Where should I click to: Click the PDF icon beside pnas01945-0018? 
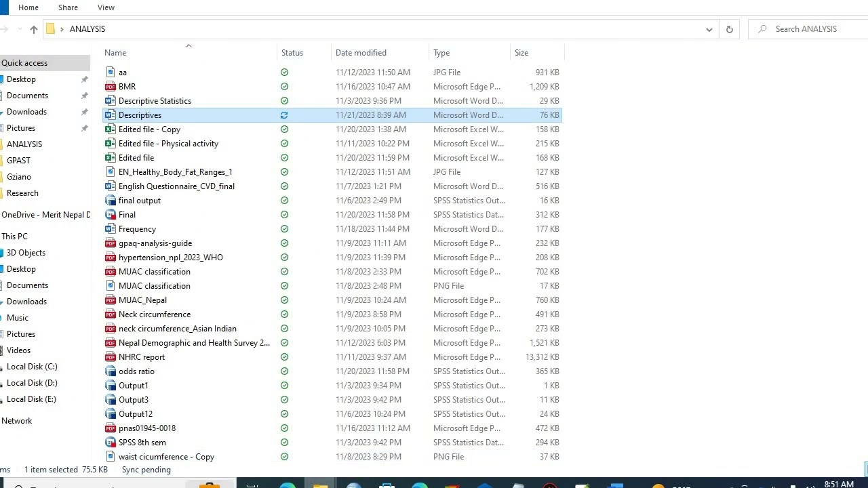(110, 428)
